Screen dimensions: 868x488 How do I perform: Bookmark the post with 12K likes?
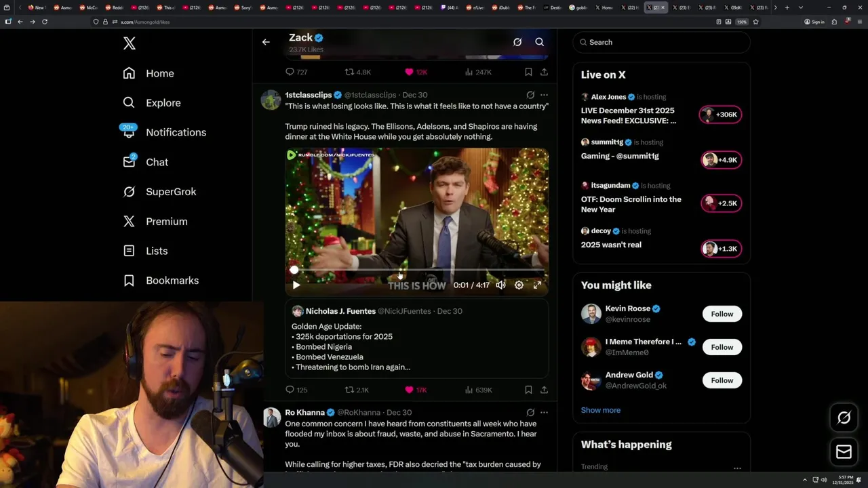pos(528,72)
